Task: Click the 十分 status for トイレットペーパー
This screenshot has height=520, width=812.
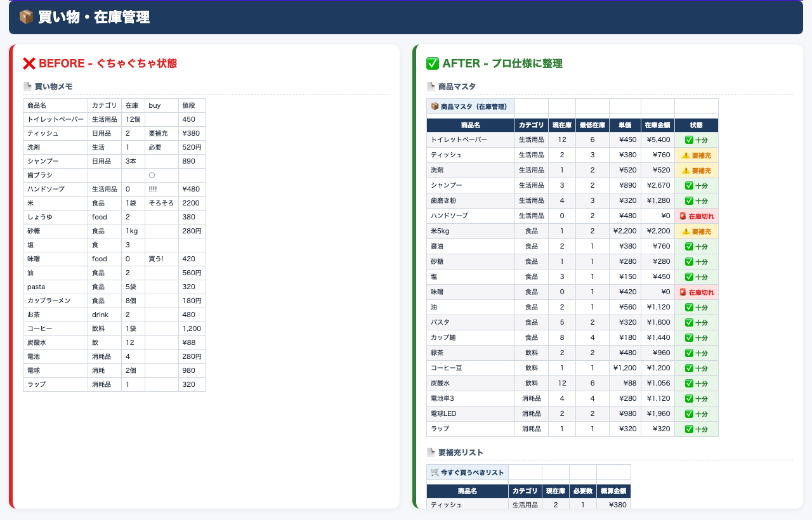Action: [697, 140]
